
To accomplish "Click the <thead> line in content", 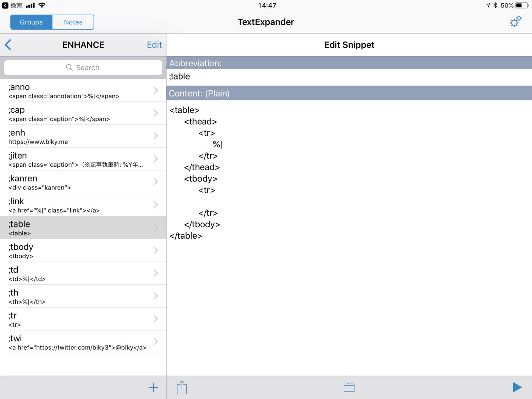I will click(x=200, y=122).
